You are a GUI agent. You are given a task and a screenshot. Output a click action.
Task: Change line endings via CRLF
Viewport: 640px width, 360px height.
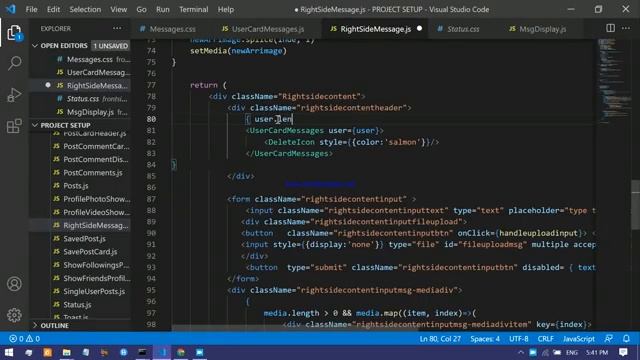coord(545,339)
